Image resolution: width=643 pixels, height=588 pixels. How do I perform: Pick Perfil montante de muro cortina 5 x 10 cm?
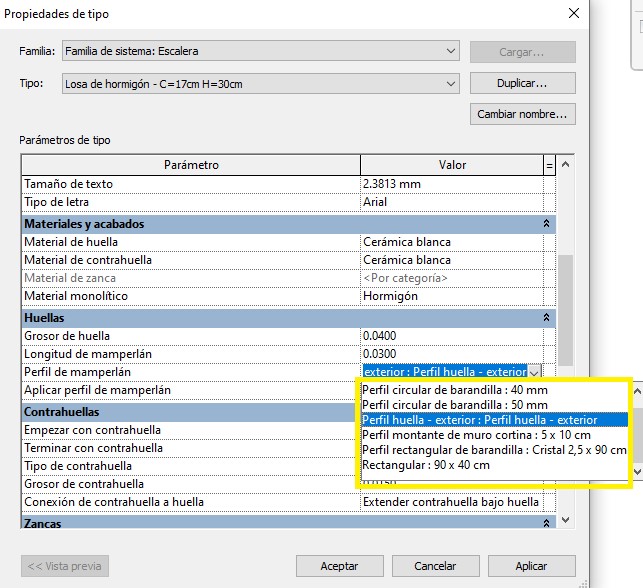pyautogui.click(x=476, y=435)
